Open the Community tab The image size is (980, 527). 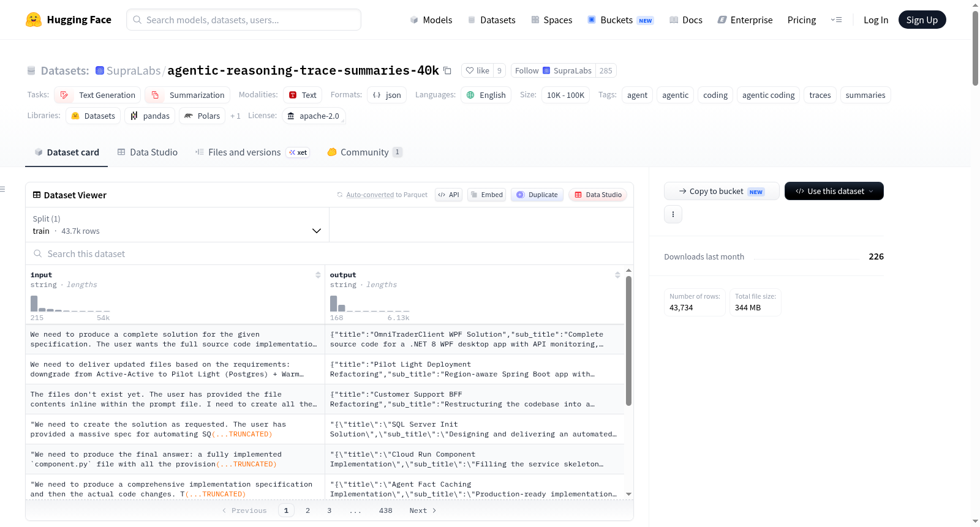point(364,152)
